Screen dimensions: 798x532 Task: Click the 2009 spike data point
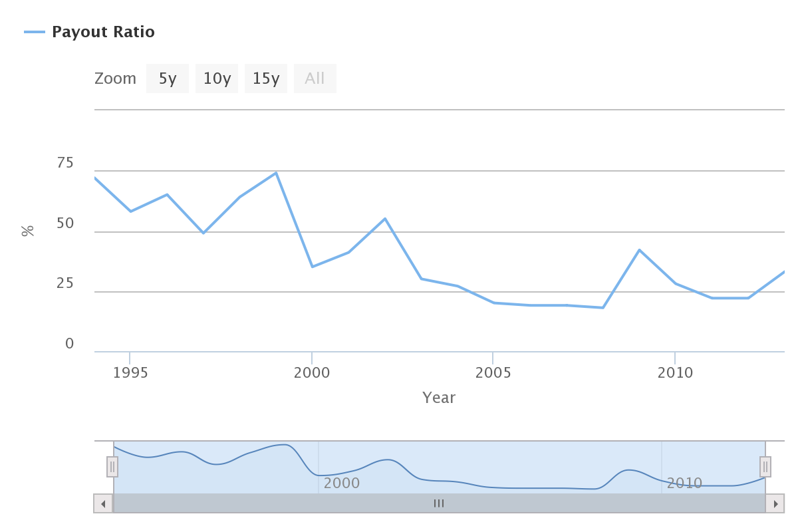[x=639, y=250]
